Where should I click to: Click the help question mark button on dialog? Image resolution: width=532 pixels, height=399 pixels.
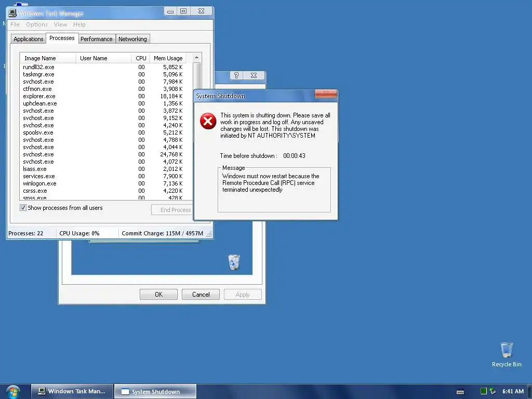[236, 75]
